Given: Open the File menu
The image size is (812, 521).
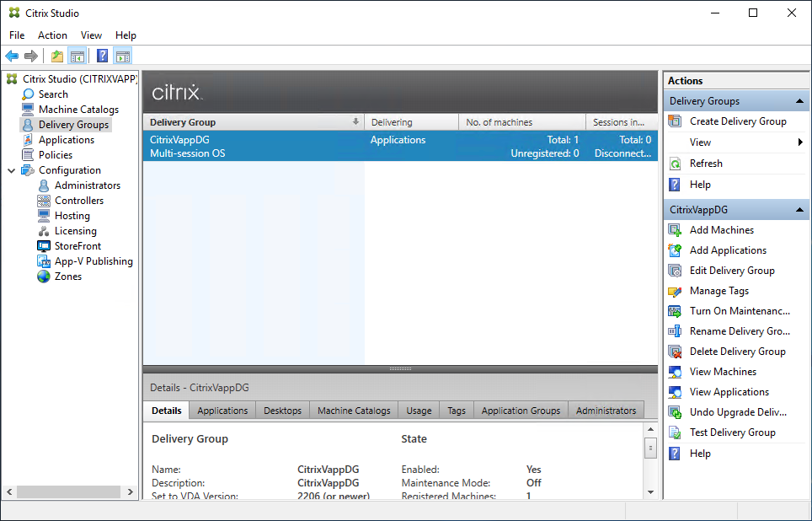Looking at the screenshot, I should pos(17,35).
